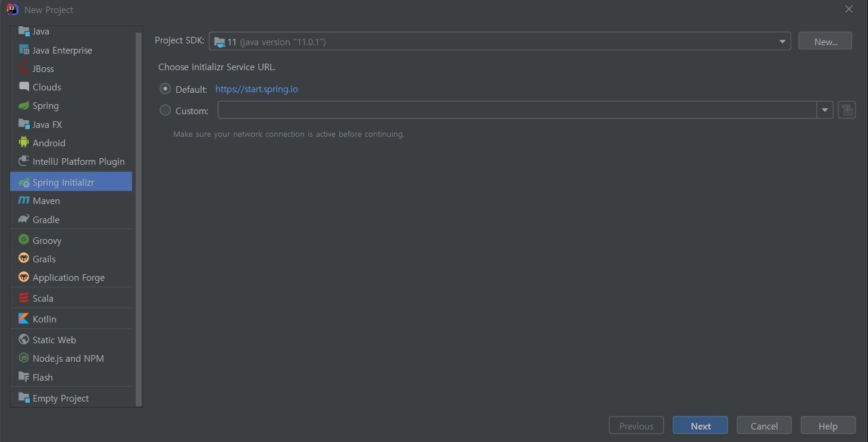This screenshot has height=442, width=868.
Task: Select IntelliJ Platform Plugin label
Action: pos(79,161)
